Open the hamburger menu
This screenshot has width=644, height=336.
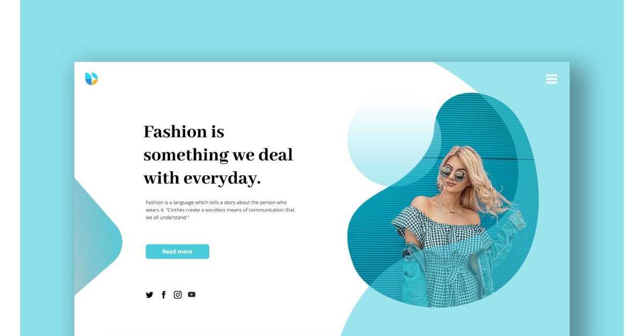pyautogui.click(x=552, y=79)
